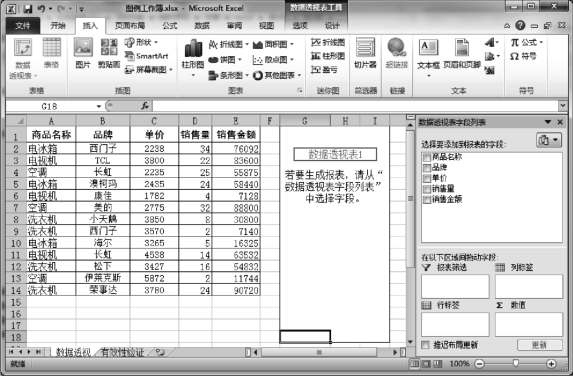Viewport: 573px width, 376px height.
Task: Select cell containing 西门子 in row 2
Action: [x=103, y=148]
